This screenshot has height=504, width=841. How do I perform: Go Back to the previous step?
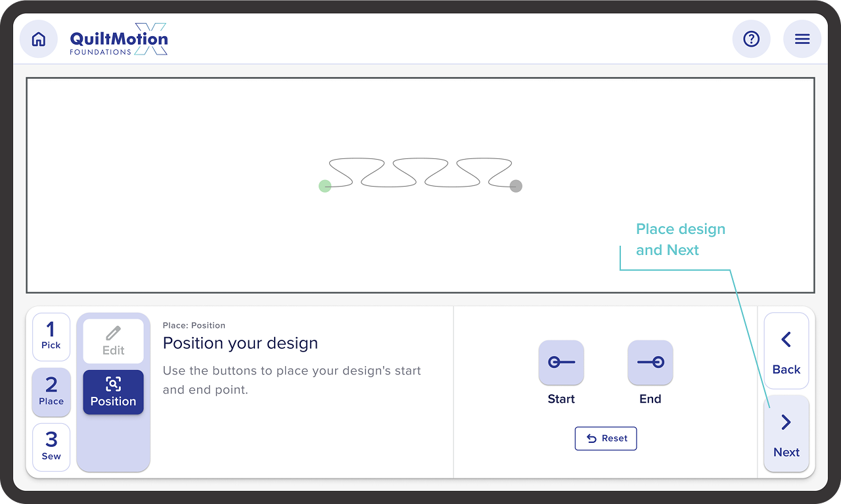pyautogui.click(x=786, y=351)
